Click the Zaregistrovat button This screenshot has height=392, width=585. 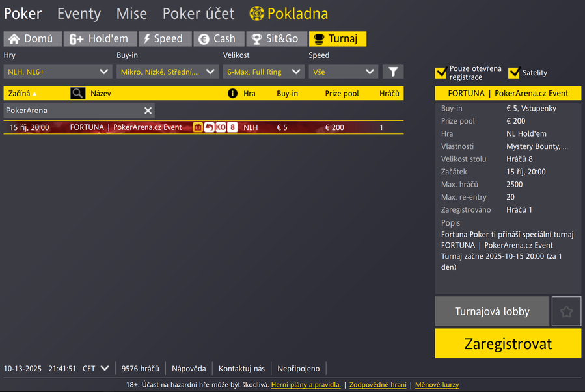pyautogui.click(x=508, y=343)
